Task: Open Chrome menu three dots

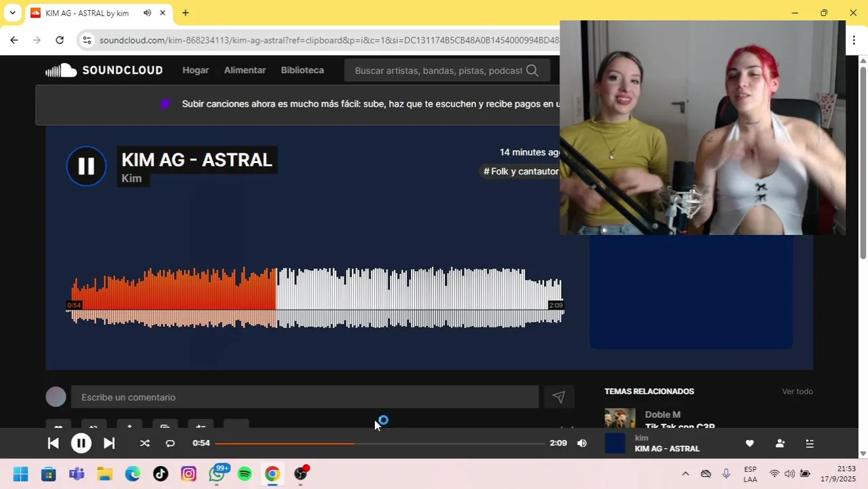Action: (x=854, y=40)
